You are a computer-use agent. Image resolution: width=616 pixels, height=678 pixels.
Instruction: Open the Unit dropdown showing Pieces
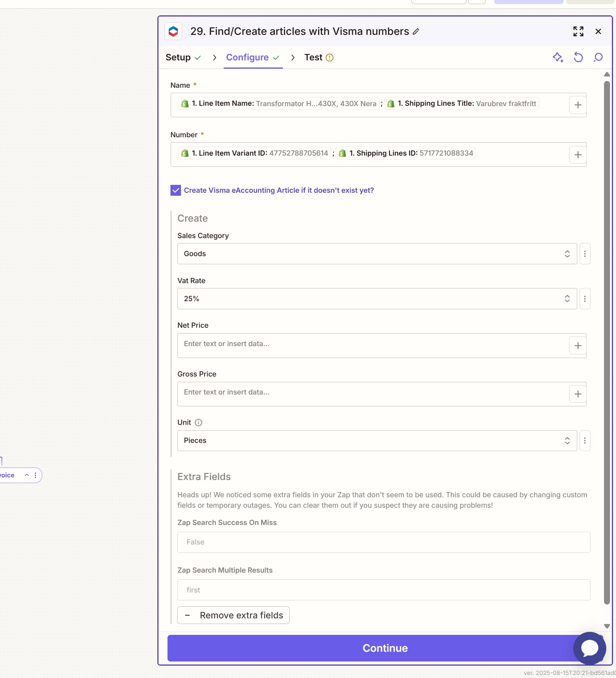(377, 441)
